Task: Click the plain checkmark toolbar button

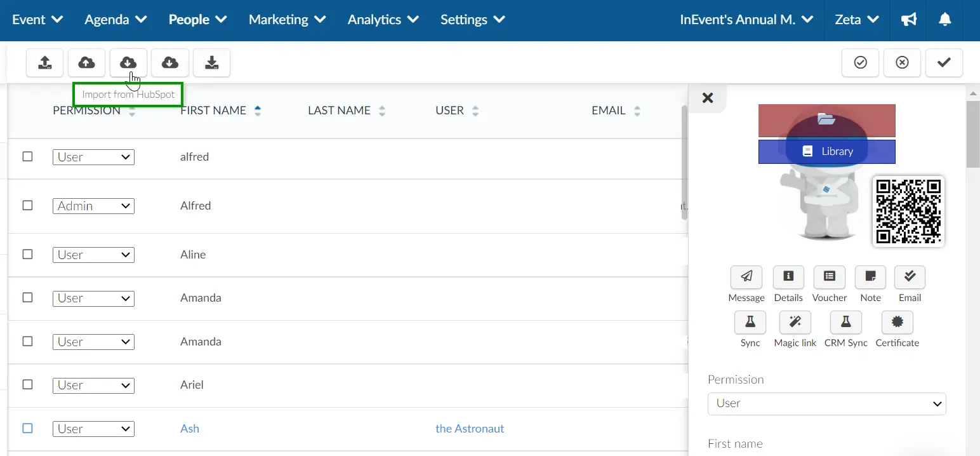Action: pos(944,63)
